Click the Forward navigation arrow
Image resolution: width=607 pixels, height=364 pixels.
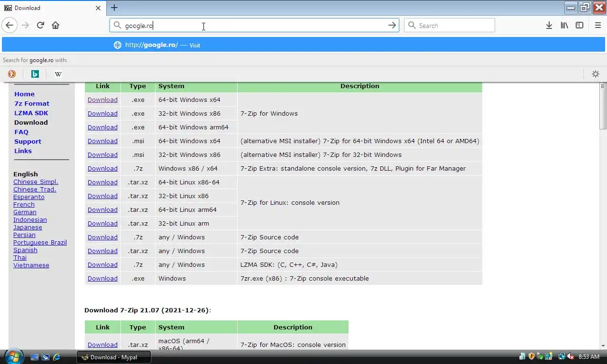(x=25, y=25)
